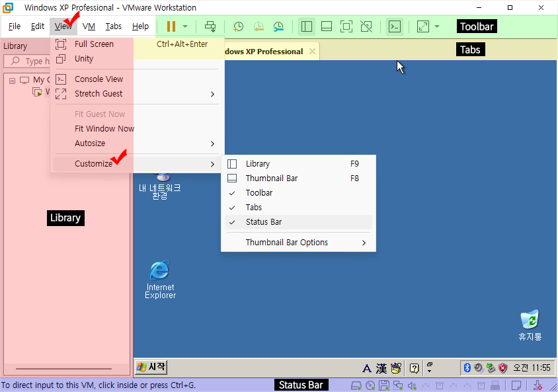Click the floppy drive status icon
Image resolution: width=558 pixels, height=392 pixels.
click(x=384, y=385)
